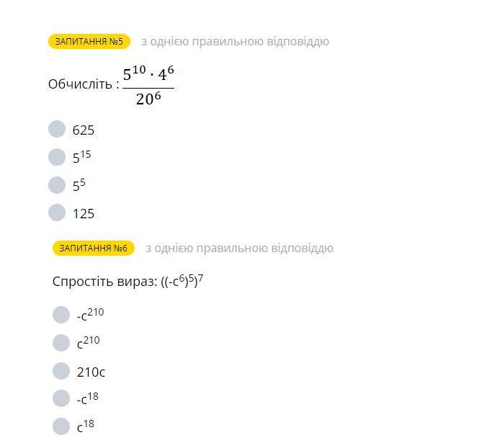The image size is (495, 448).
Task: Select answer 125 for question 5
Action: pyautogui.click(x=57, y=212)
